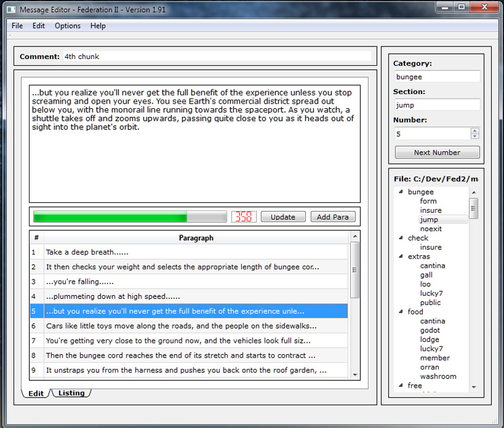Select form under bungee
Image resolution: width=504 pixels, height=428 pixels.
pyautogui.click(x=428, y=201)
